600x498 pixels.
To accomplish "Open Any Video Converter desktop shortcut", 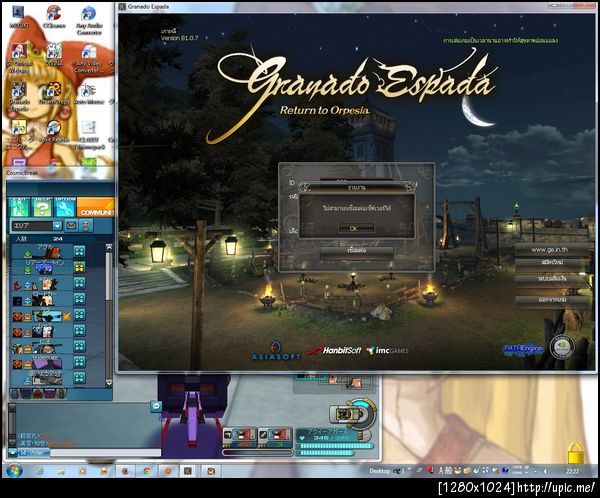I will [89, 58].
